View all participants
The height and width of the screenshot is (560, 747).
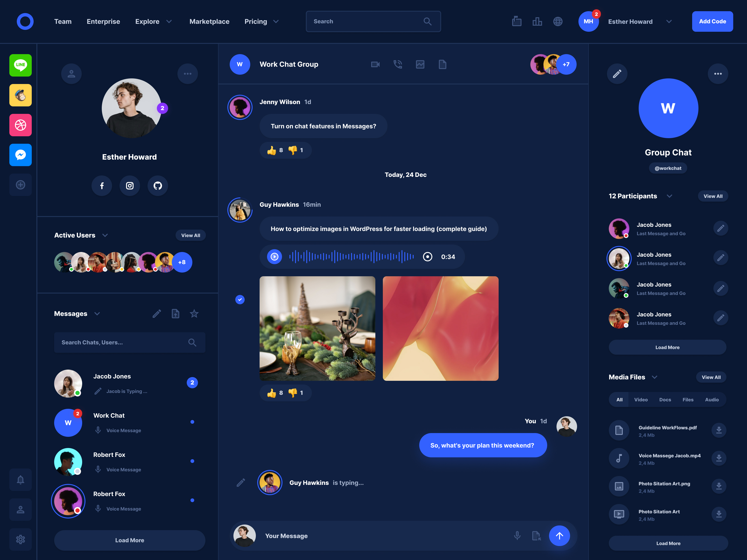pyautogui.click(x=713, y=196)
